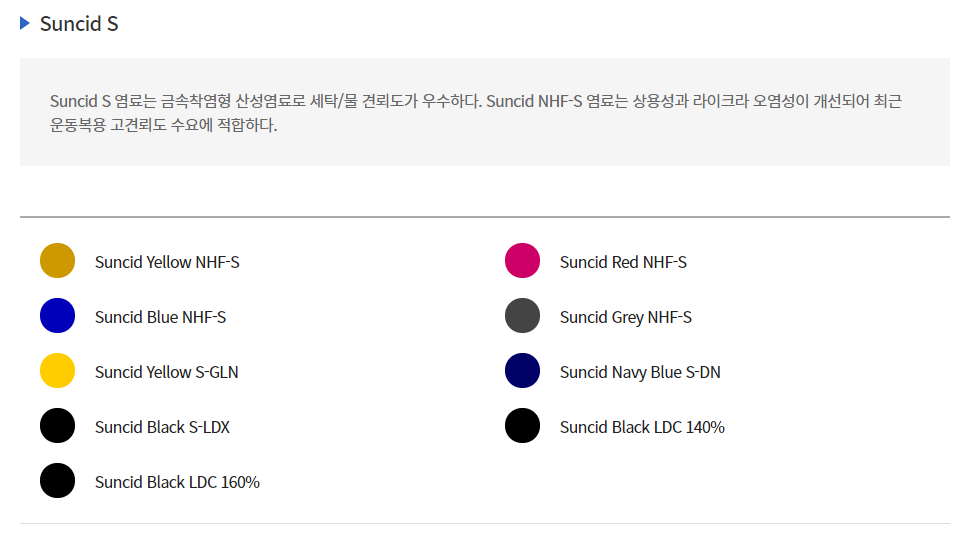Click the Suncid Black S-LDX circle

57,425
